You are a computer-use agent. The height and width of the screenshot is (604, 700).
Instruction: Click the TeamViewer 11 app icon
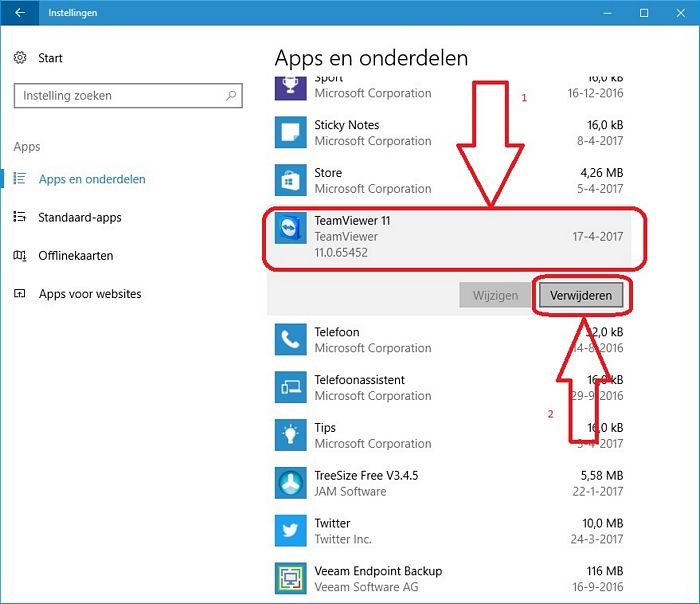[x=291, y=228]
